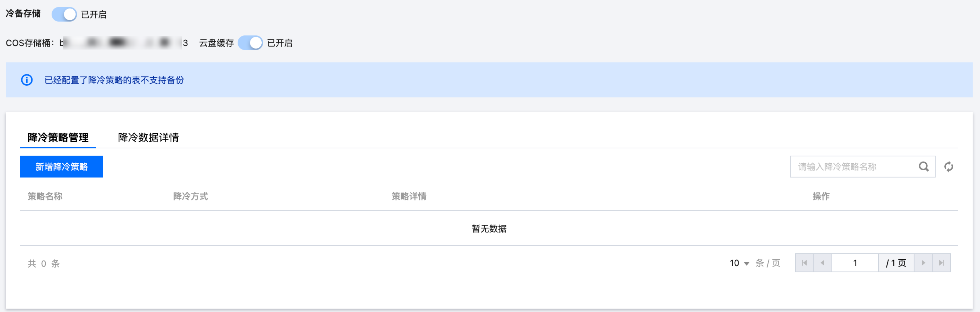Click the refresh list icon

948,166
